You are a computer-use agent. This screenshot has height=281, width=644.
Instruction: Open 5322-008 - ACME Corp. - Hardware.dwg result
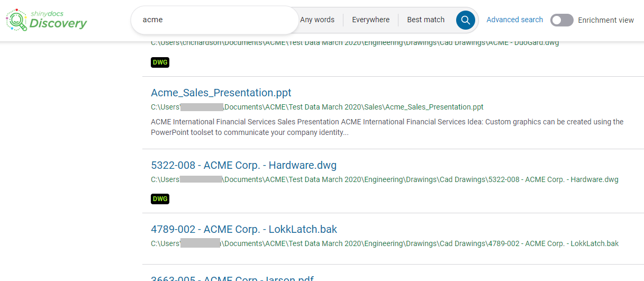tap(243, 165)
